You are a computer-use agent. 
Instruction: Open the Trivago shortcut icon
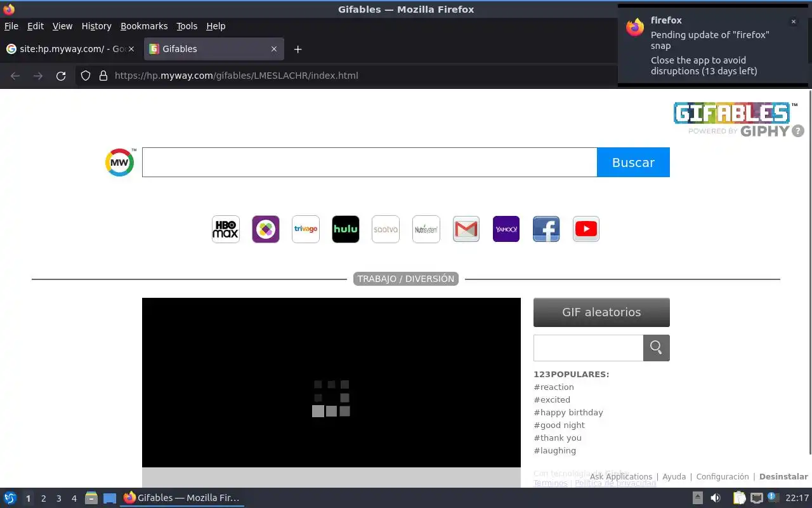[x=306, y=229]
